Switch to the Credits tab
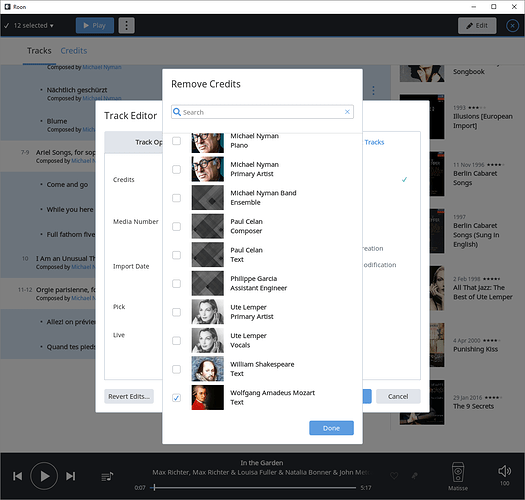Screen dimensions: 525x500 74,51
